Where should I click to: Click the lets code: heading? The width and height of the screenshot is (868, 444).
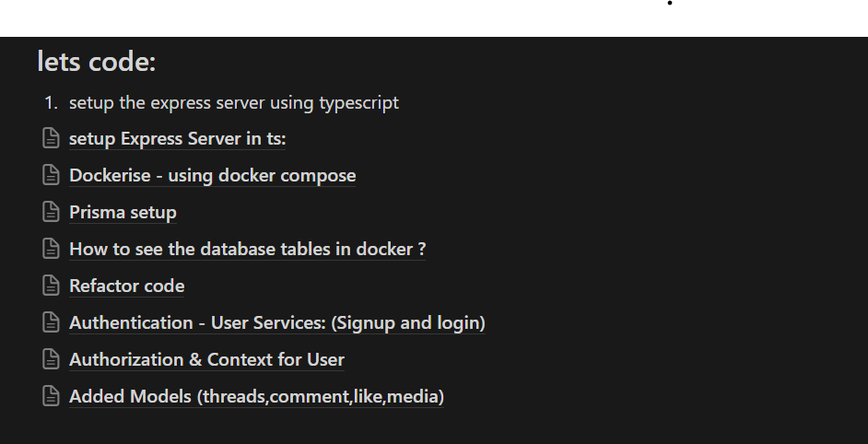coord(97,63)
